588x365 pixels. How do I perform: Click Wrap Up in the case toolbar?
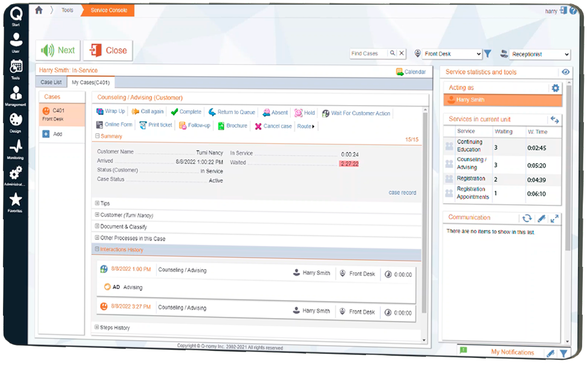110,111
